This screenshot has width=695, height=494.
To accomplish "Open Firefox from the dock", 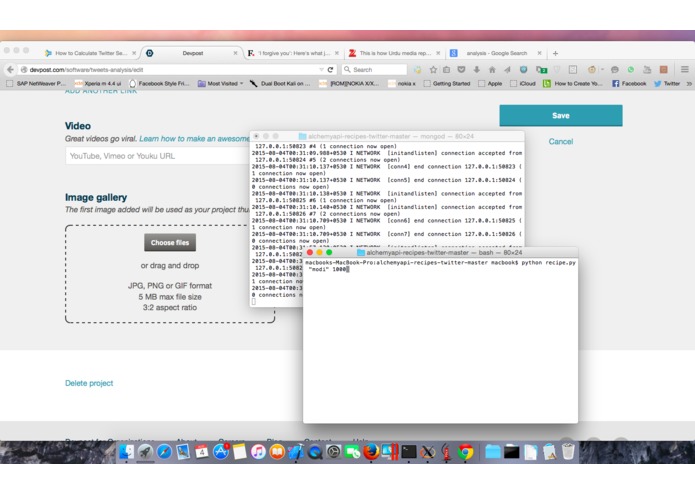I will 371,452.
